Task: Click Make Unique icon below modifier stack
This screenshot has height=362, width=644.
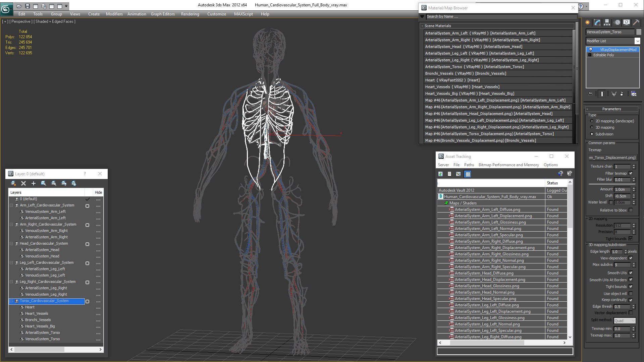Action: point(614,94)
